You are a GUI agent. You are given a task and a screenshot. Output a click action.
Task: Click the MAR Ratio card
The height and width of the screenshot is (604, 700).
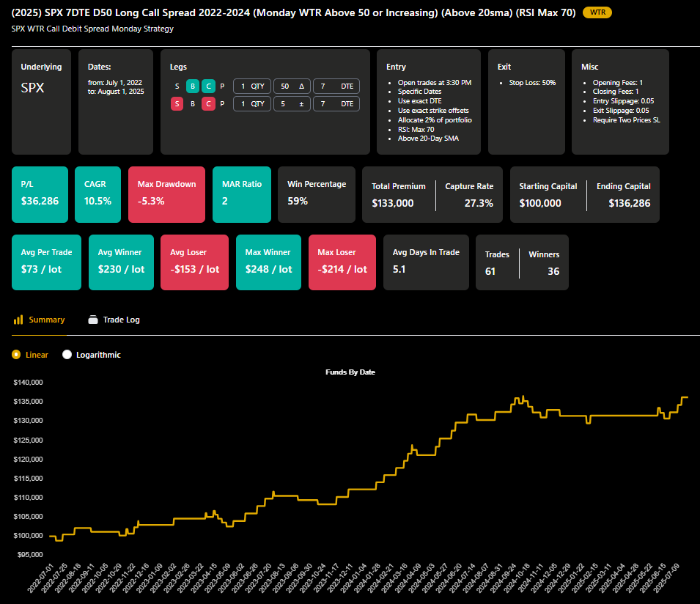point(241,194)
